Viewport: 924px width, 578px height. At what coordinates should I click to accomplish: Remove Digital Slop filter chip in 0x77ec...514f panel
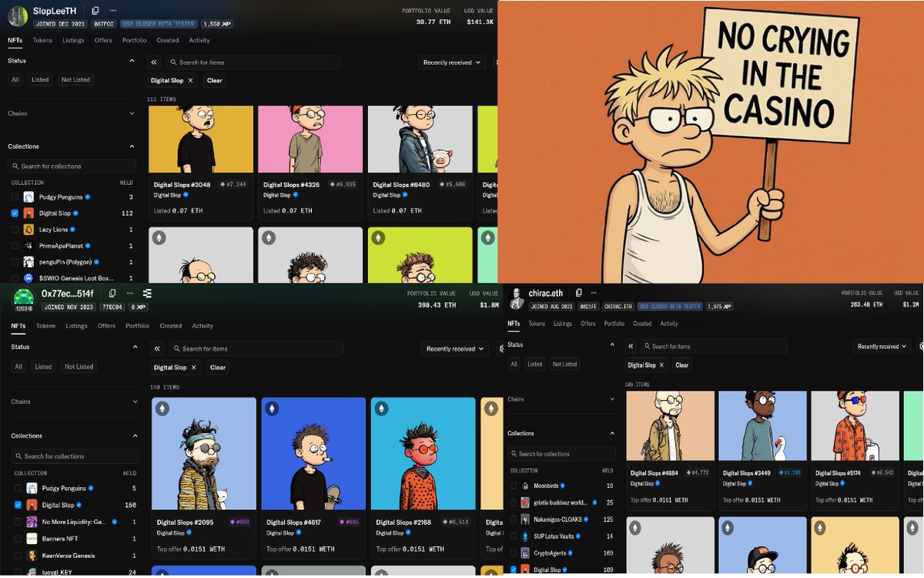(193, 368)
